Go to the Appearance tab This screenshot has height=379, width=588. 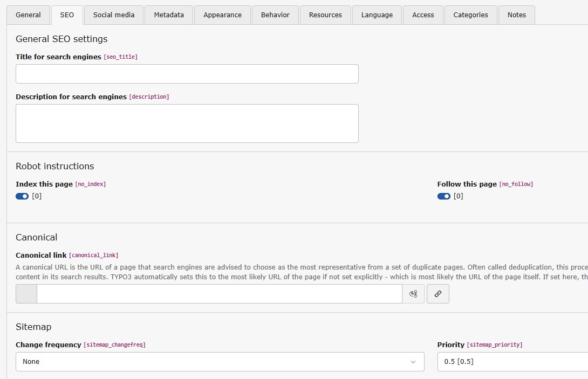point(222,15)
